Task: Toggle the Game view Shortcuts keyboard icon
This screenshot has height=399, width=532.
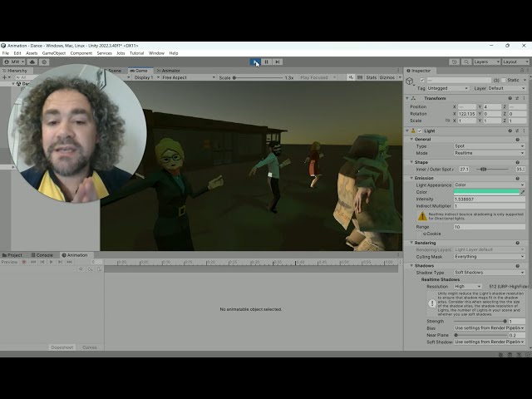Action: tap(360, 77)
